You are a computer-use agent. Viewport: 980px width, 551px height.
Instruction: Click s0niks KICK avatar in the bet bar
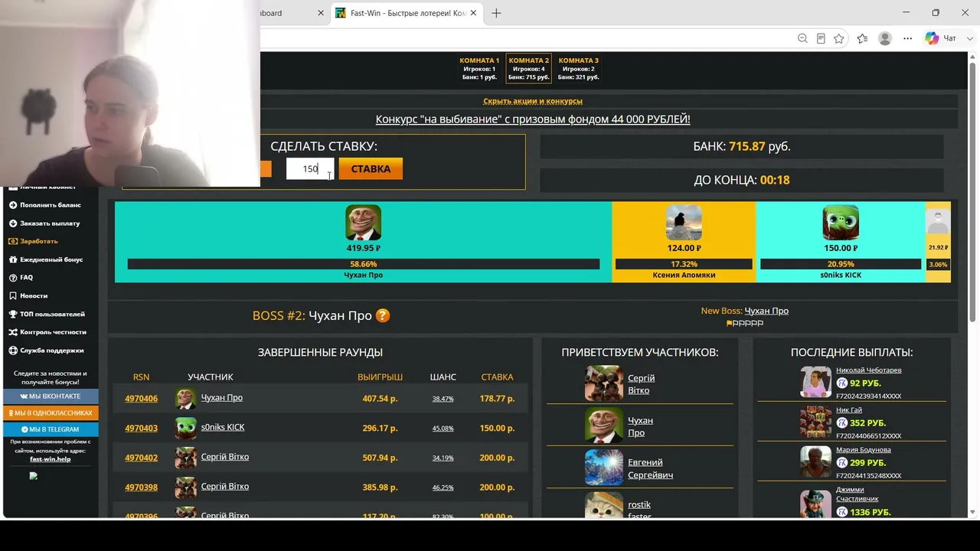pyautogui.click(x=841, y=223)
